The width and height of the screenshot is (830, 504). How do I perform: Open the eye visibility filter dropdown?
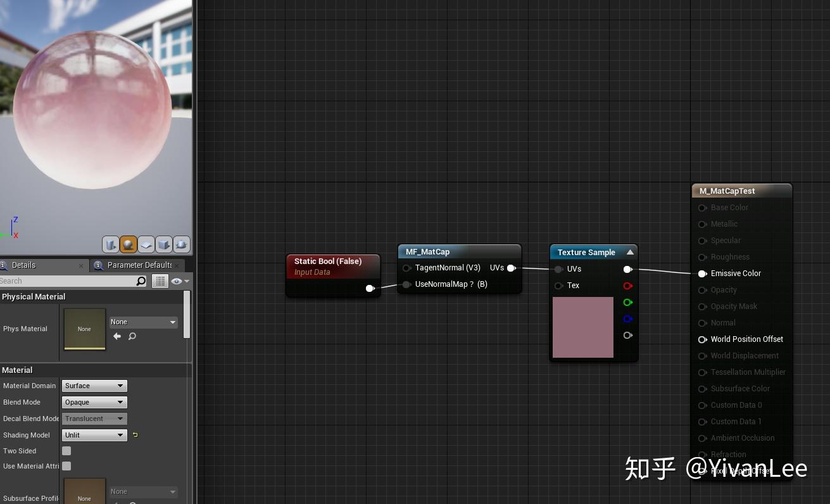179,280
